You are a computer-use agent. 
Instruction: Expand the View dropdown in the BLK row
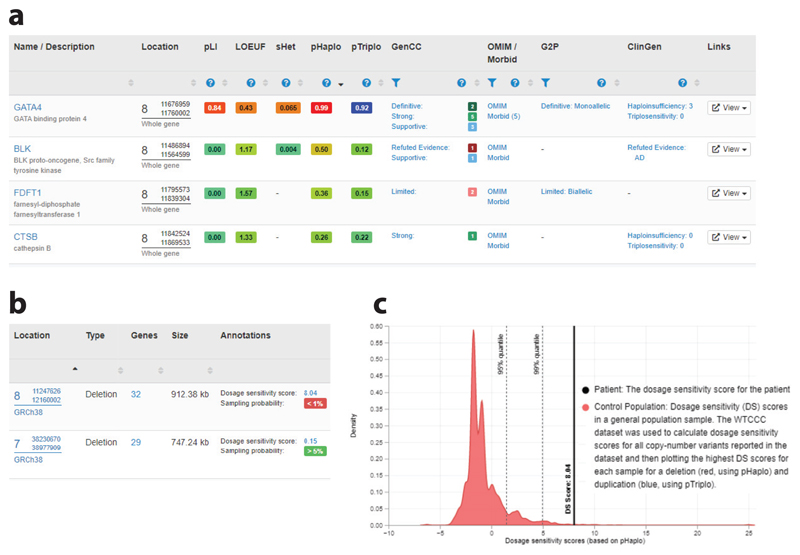pyautogui.click(x=729, y=150)
